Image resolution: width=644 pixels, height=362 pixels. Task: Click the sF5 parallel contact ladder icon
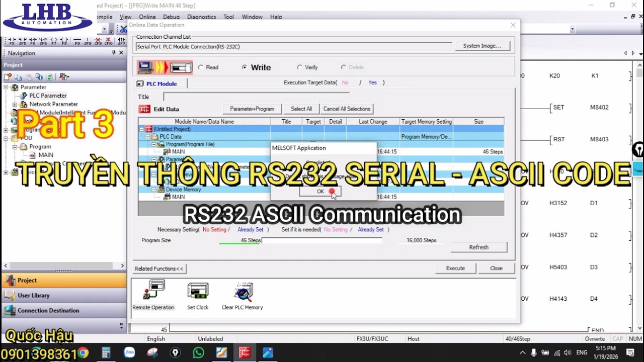pos(22,41)
